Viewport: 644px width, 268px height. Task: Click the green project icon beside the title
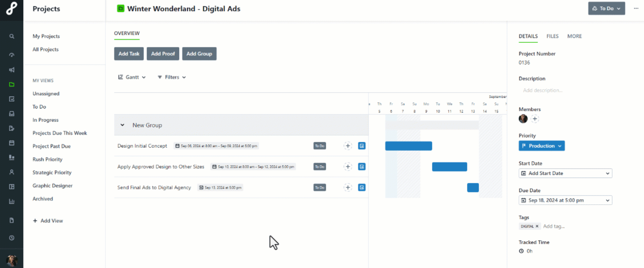click(x=120, y=8)
